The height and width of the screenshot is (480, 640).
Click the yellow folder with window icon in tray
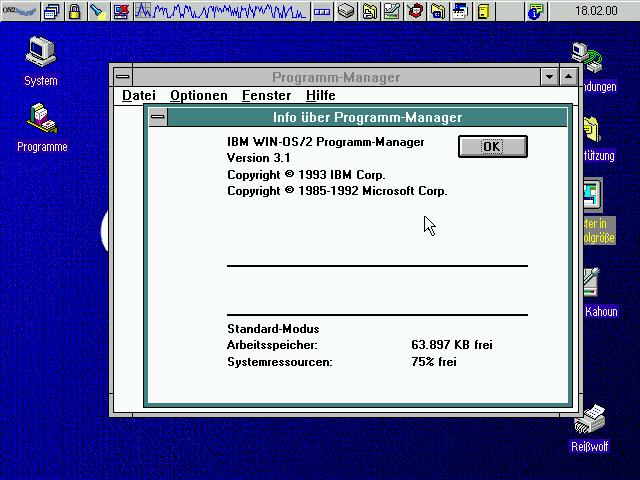click(x=438, y=11)
